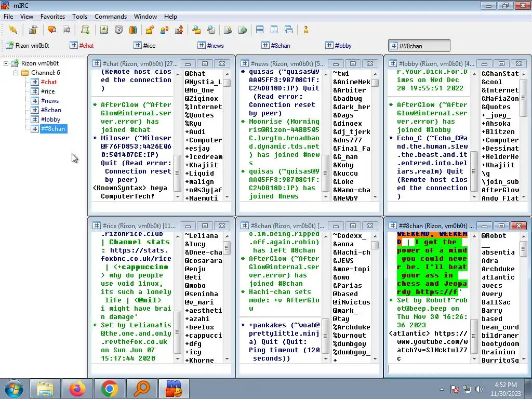Click the Cascade windows toolbar icon
Image resolution: width=532 pixels, height=399 pixels.
coord(289,30)
